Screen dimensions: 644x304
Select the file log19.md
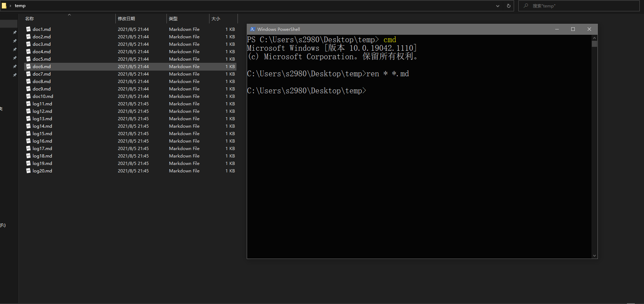tap(42, 163)
